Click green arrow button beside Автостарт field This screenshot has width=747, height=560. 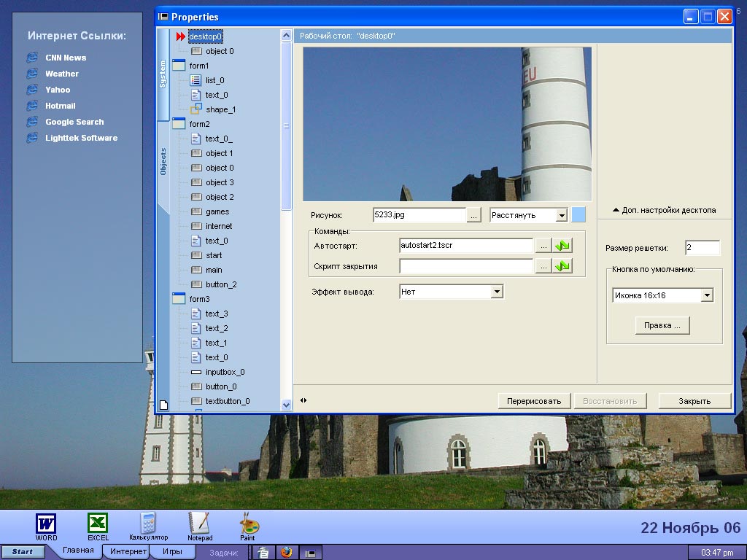pos(562,246)
